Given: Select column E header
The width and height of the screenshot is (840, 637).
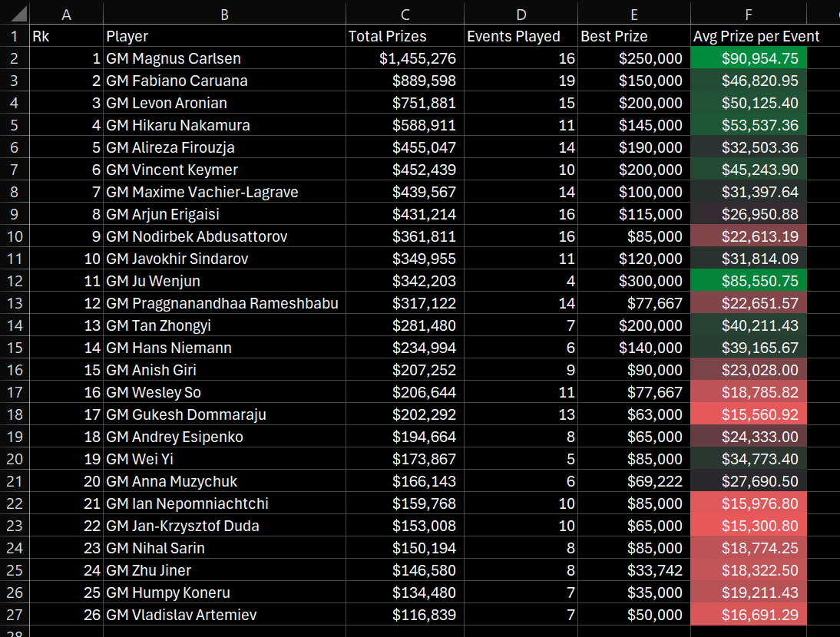Looking at the screenshot, I should [633, 13].
